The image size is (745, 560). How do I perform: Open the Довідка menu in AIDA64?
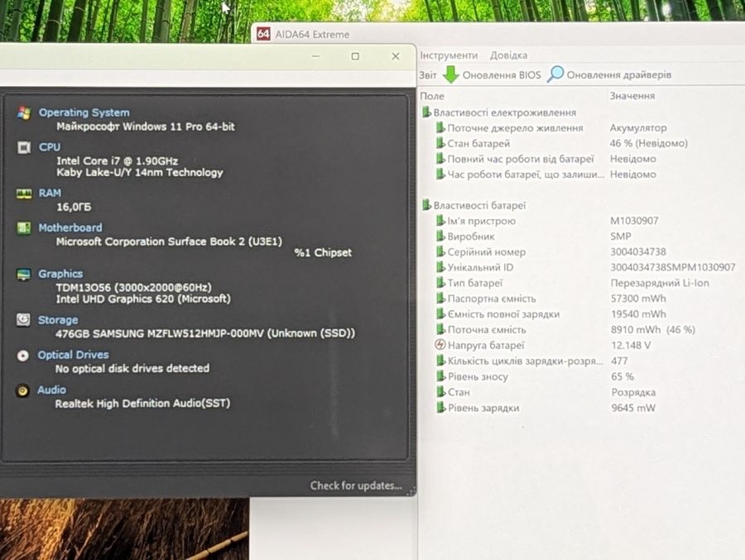[508, 55]
